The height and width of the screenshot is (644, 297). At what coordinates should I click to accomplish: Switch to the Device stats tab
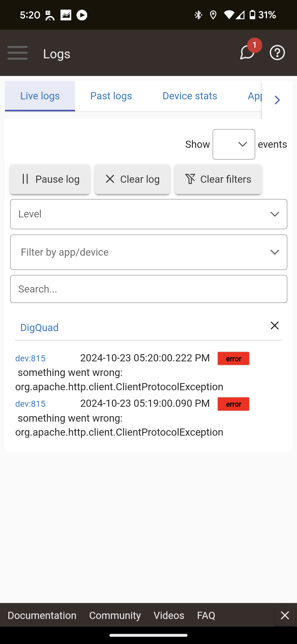[x=190, y=96]
